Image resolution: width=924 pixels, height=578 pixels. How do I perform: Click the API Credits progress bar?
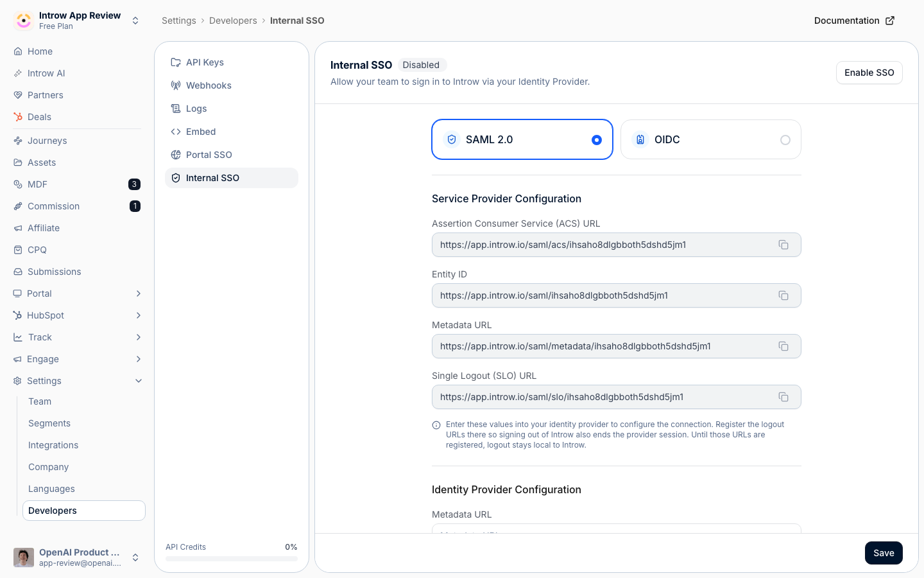[x=232, y=559]
